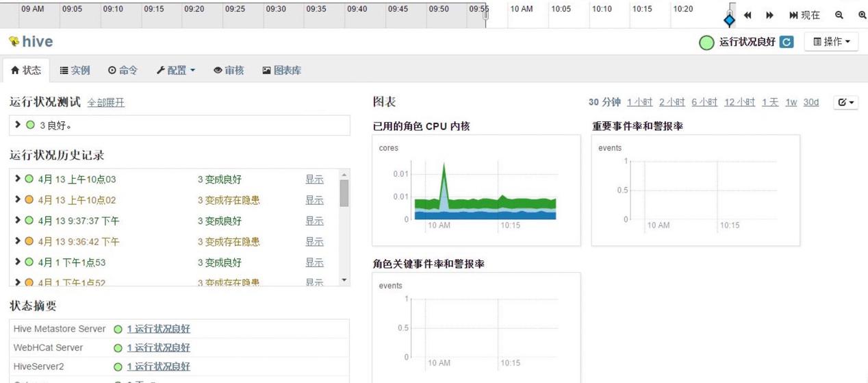The width and height of the screenshot is (868, 383).
Task: Select the 1w time range
Action: click(791, 102)
